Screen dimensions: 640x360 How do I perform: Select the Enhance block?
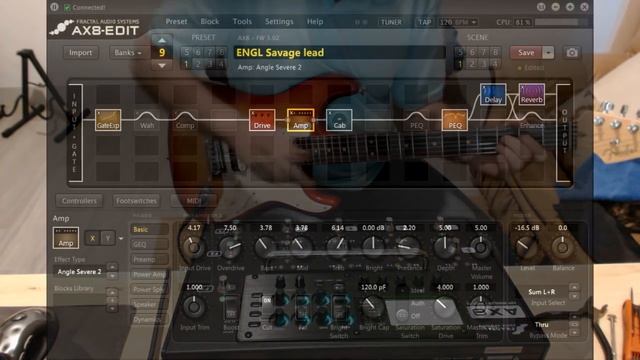[x=532, y=120]
